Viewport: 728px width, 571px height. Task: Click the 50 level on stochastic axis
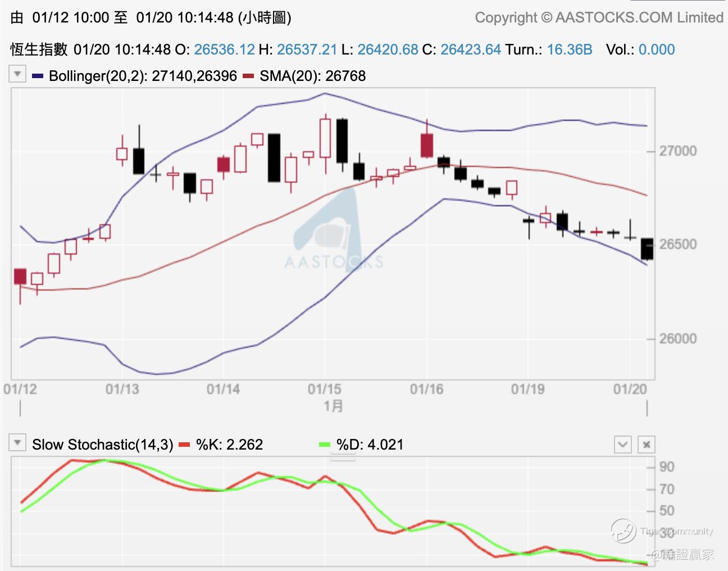point(667,511)
